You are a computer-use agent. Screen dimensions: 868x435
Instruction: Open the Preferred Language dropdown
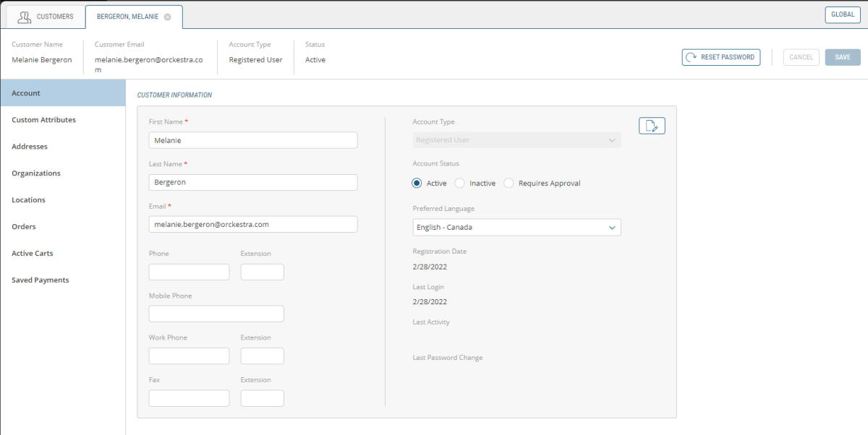coord(516,227)
